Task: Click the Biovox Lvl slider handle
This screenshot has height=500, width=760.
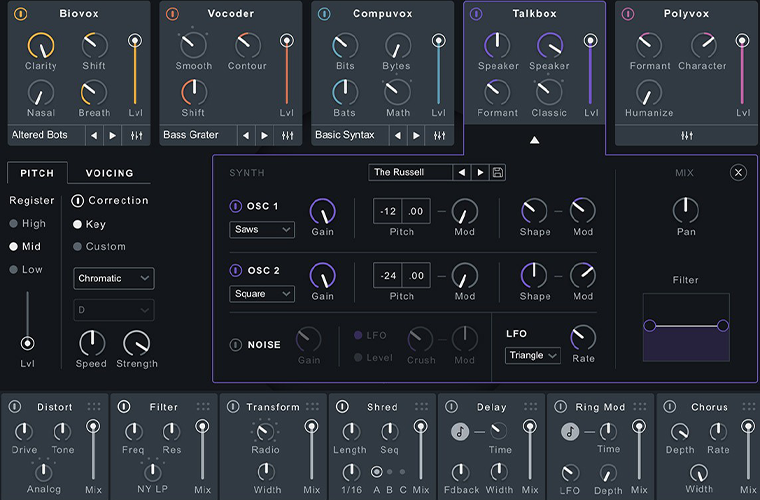Action: [135, 41]
